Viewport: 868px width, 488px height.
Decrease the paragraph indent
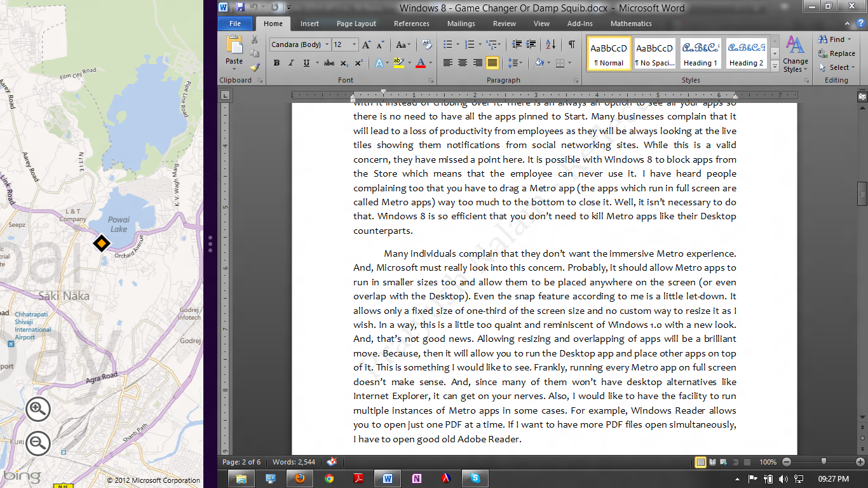pyautogui.click(x=516, y=44)
